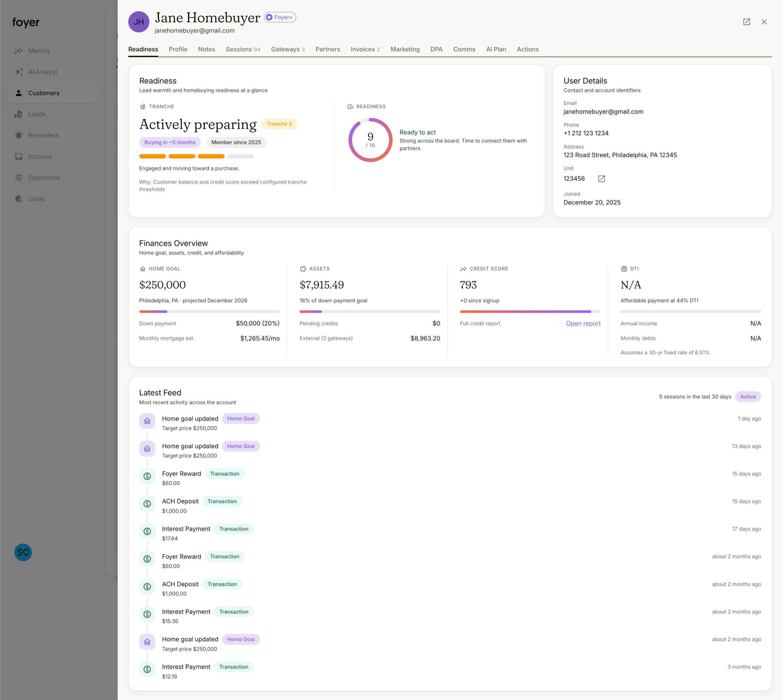The width and height of the screenshot is (783, 700).
Task: Open customer in new window icon
Action: [x=746, y=22]
